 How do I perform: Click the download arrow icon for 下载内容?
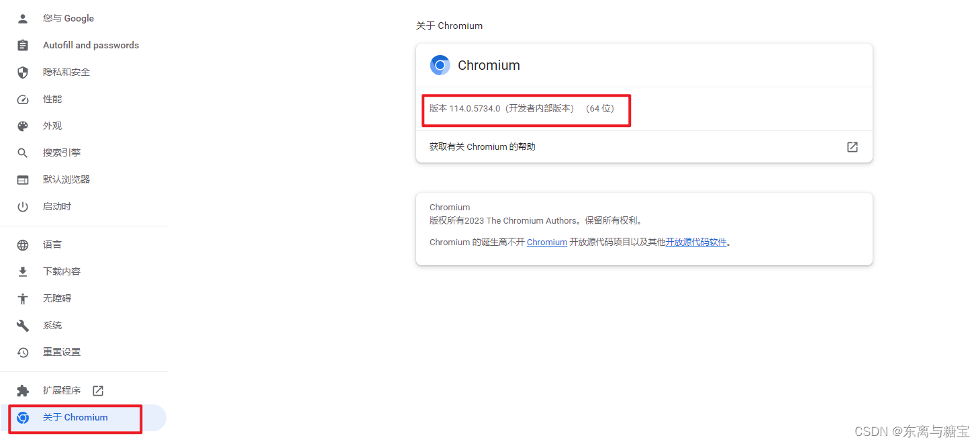pyautogui.click(x=23, y=271)
